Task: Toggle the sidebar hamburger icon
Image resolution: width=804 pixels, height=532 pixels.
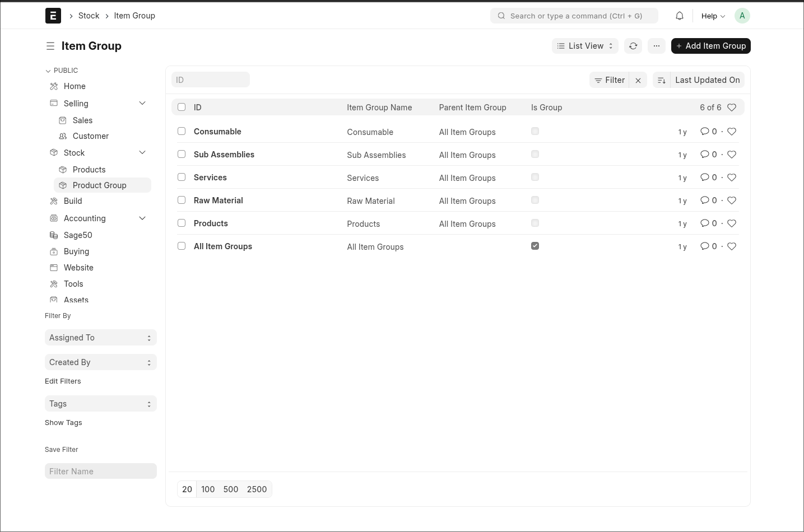Action: (x=50, y=46)
